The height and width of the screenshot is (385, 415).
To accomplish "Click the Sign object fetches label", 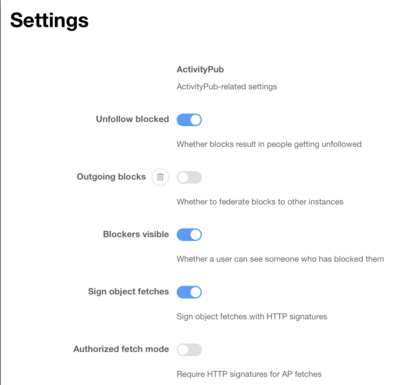I will [x=128, y=291].
